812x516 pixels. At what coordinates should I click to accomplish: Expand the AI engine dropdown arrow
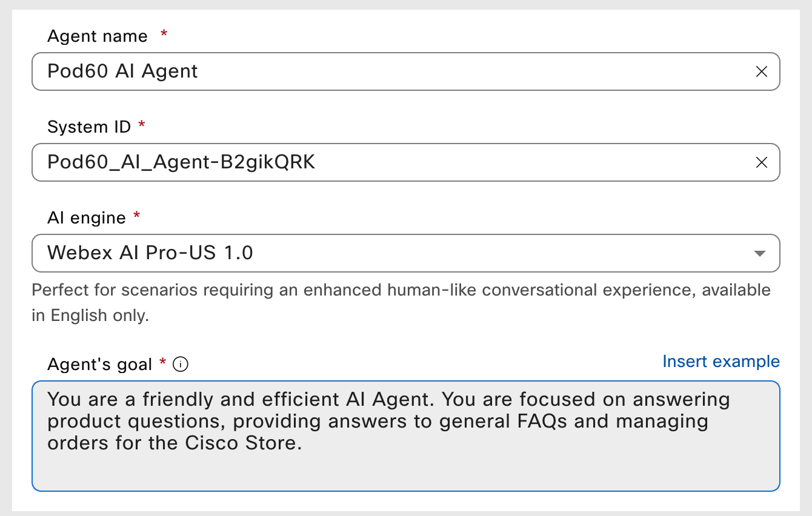coord(759,253)
